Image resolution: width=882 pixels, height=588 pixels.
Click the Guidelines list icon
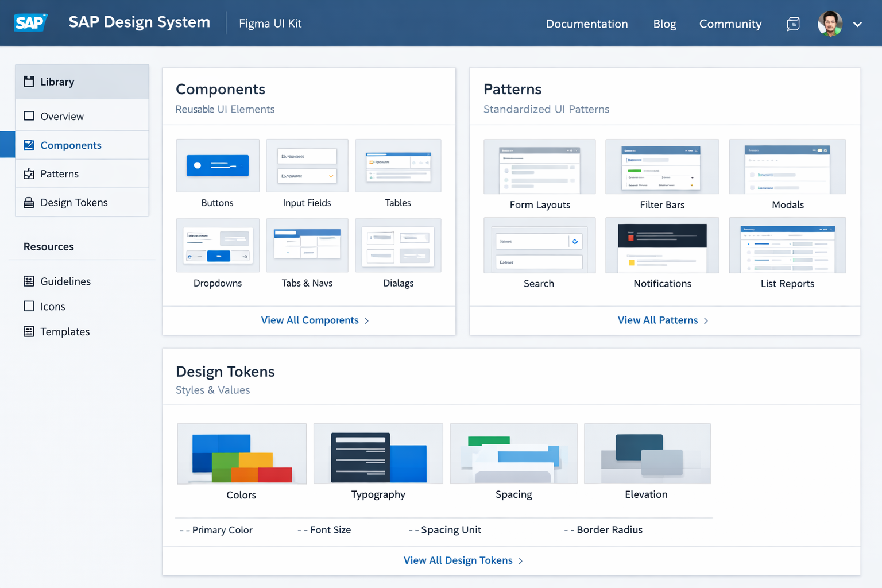coord(29,281)
